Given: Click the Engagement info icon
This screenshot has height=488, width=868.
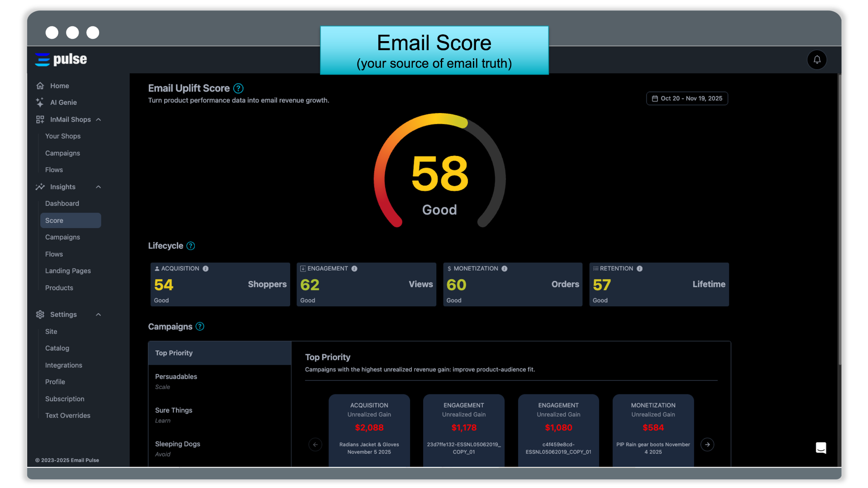Looking at the screenshot, I should point(354,268).
